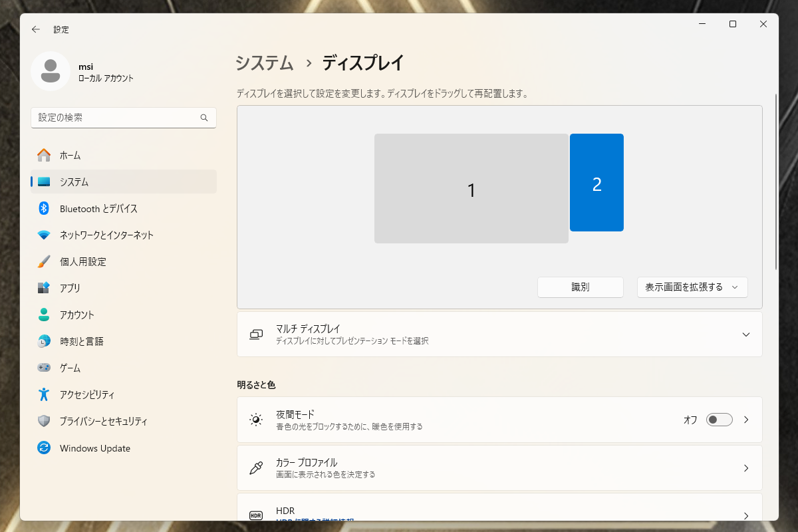Viewport: 798px width, 532px height.
Task: Click the 識別 button to identify displays
Action: 580,287
